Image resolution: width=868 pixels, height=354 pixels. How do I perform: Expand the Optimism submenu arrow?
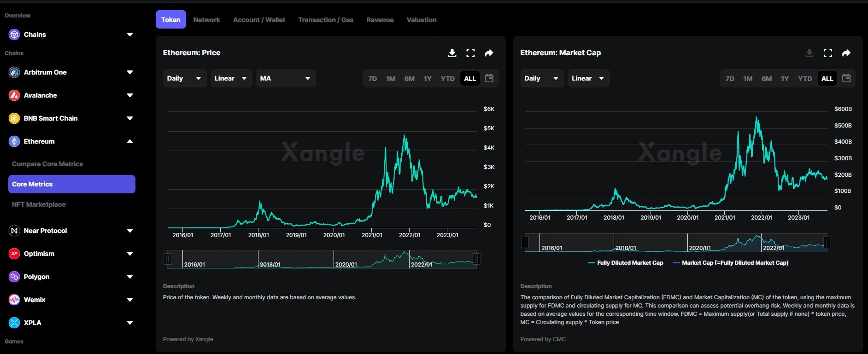click(x=130, y=254)
